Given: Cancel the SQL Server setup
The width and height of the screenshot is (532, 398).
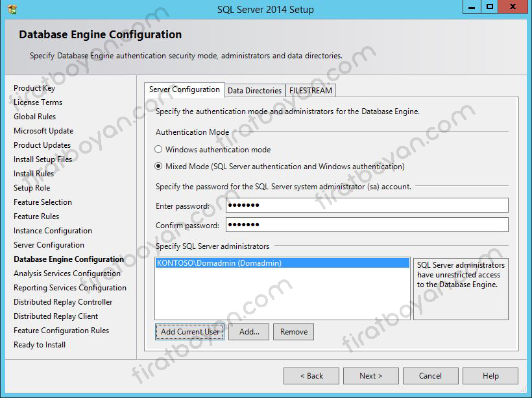Looking at the screenshot, I should click(431, 375).
